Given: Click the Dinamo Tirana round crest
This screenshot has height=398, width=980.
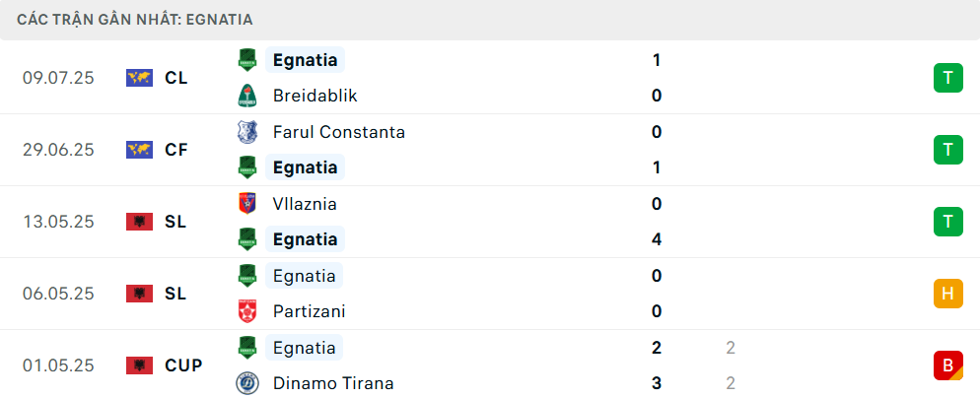Looking at the screenshot, I should (x=247, y=383).
